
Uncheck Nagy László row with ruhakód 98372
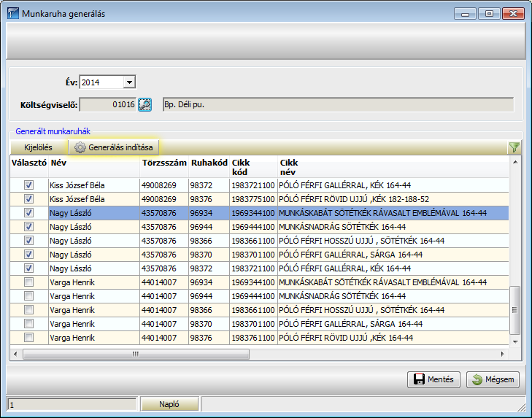click(29, 268)
